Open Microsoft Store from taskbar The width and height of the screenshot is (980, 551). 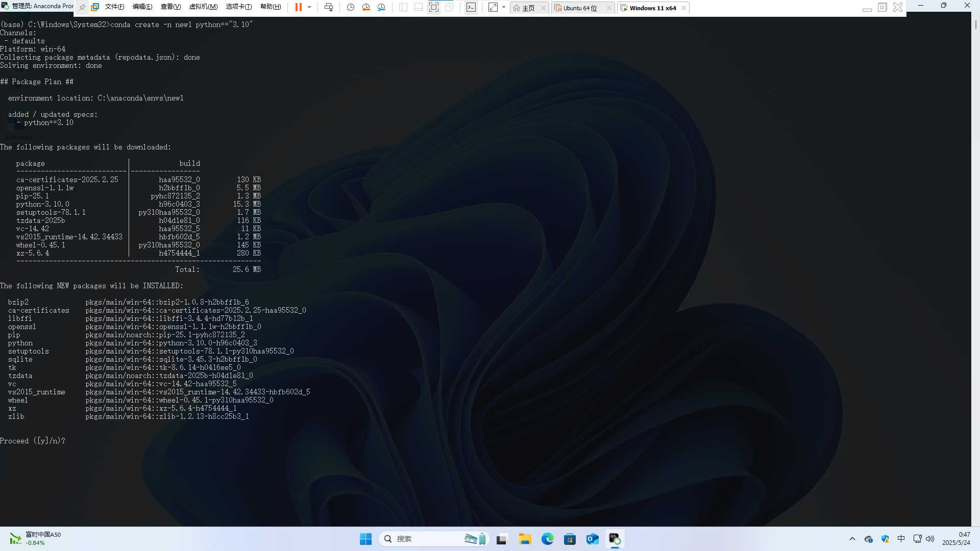pyautogui.click(x=570, y=539)
